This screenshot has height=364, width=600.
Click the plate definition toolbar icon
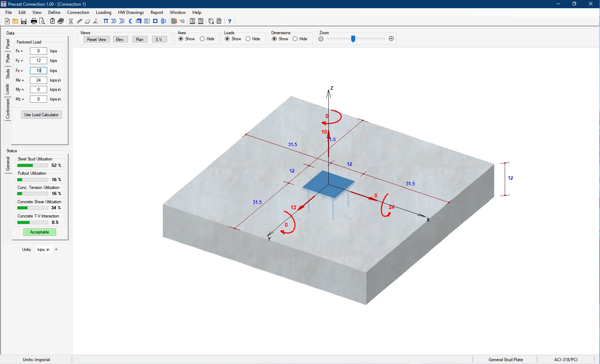[x=88, y=21]
